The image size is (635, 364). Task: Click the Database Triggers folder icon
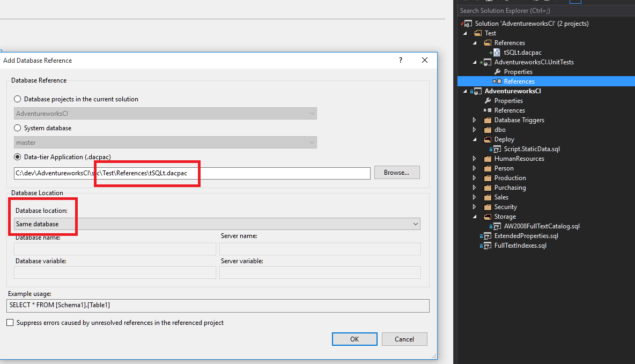point(487,120)
